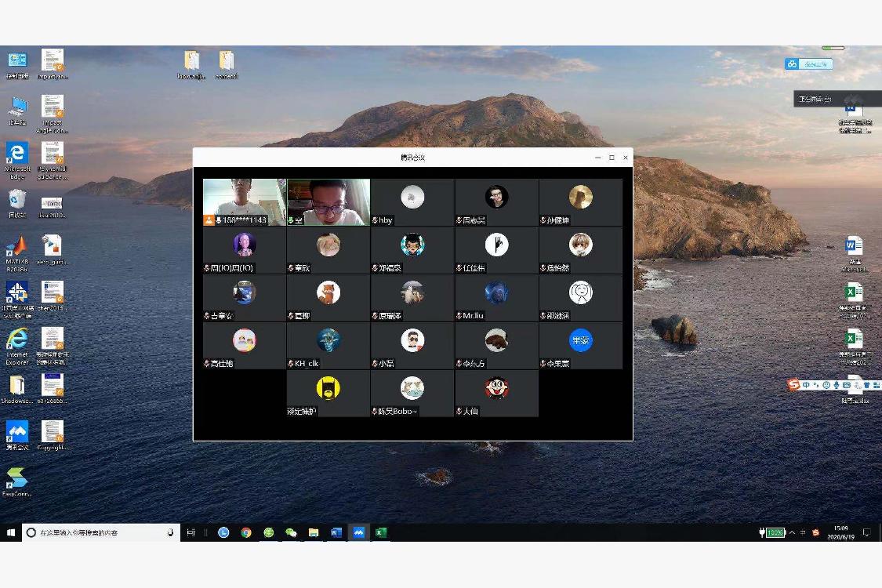Select the Mr.liu participant tile
Viewport: 882px width, 588px height.
click(496, 293)
